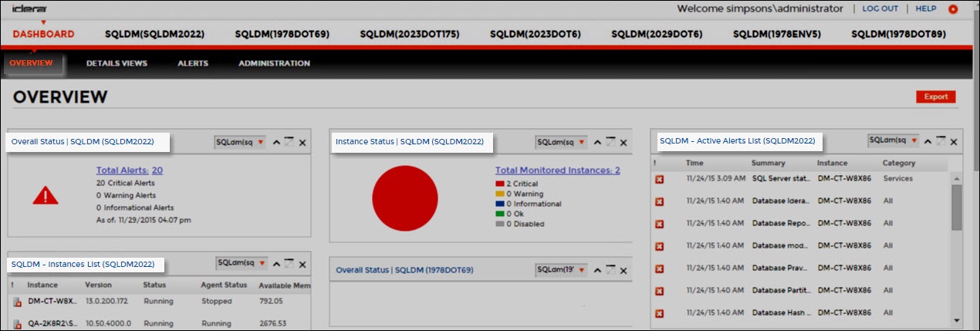Image resolution: width=980 pixels, height=331 pixels.
Task: Click status icon of DM-CT-W8X instance row
Action: (x=16, y=303)
